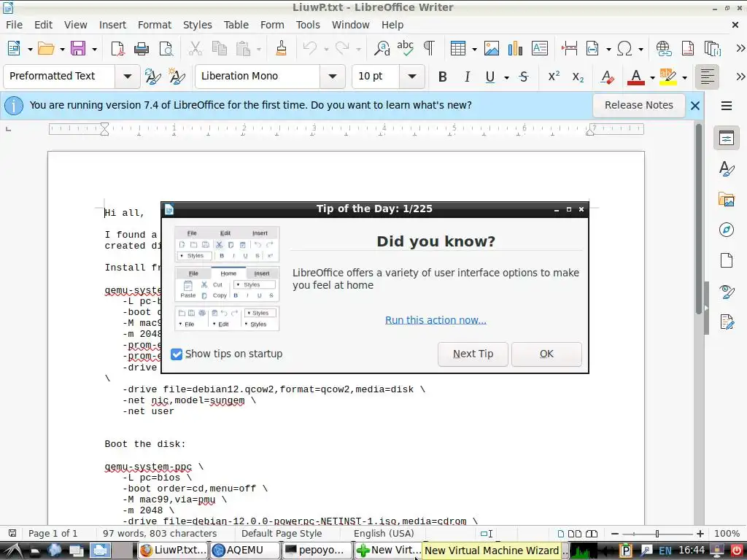Toggle Italic formatting
This screenshot has width=747, height=560.
(x=467, y=77)
